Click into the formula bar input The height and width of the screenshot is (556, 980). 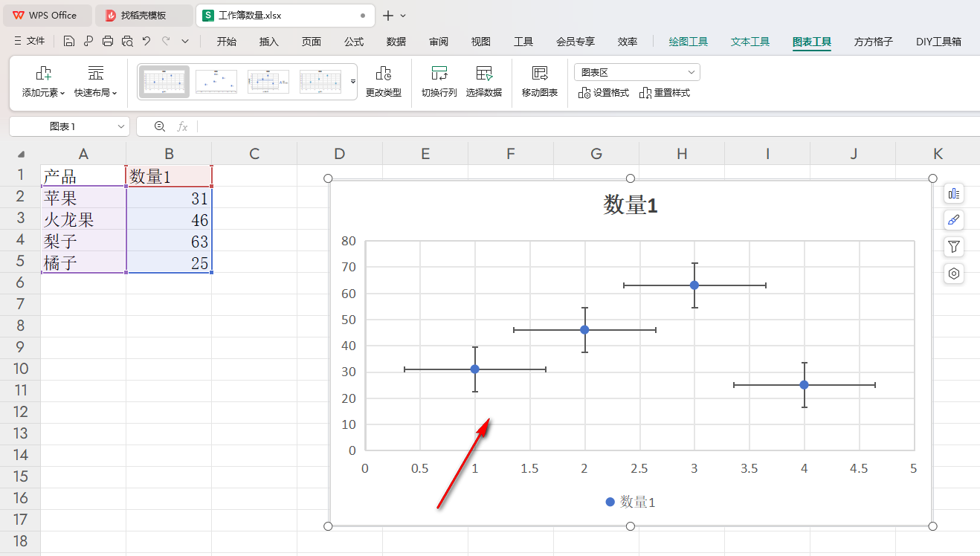587,126
